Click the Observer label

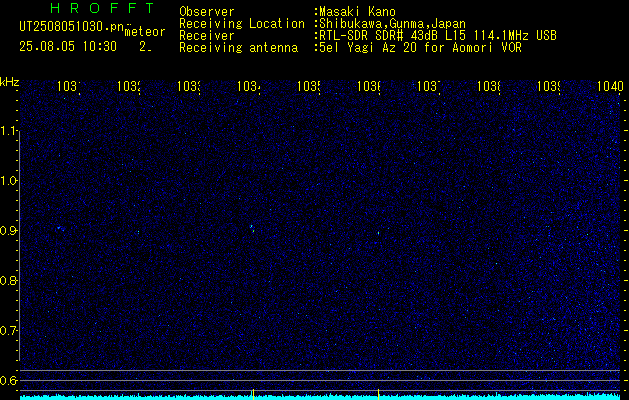[x=207, y=12]
